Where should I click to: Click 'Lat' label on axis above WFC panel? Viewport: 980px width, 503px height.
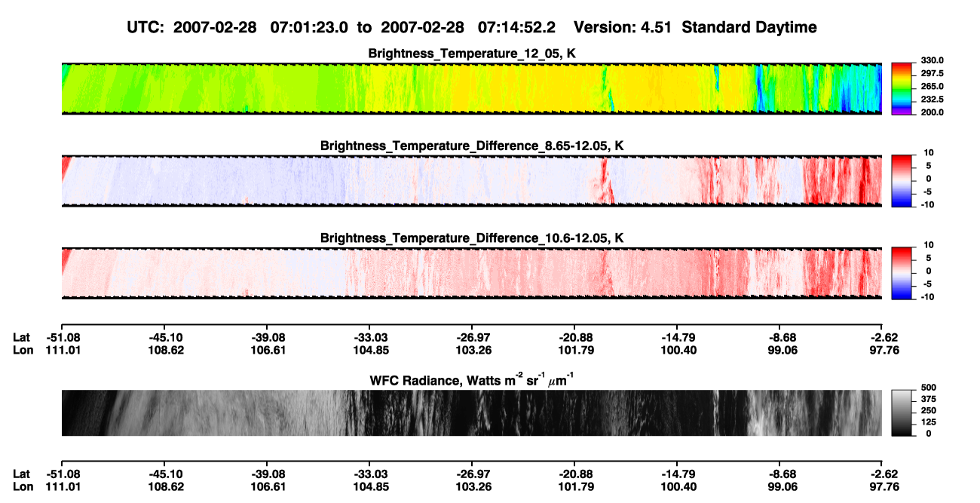coord(22,337)
